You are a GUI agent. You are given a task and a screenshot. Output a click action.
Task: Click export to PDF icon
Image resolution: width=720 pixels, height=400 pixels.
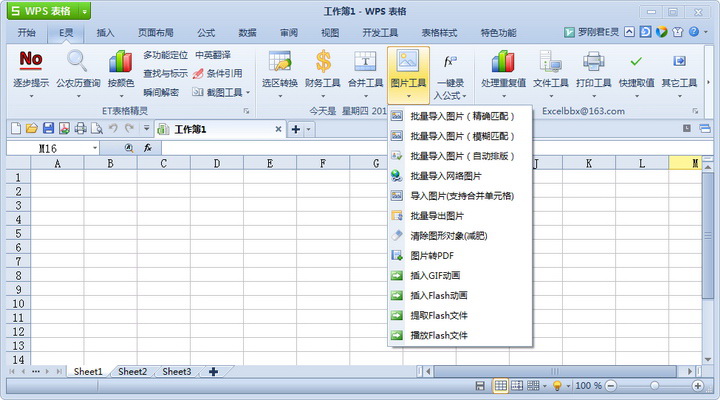coord(64,129)
